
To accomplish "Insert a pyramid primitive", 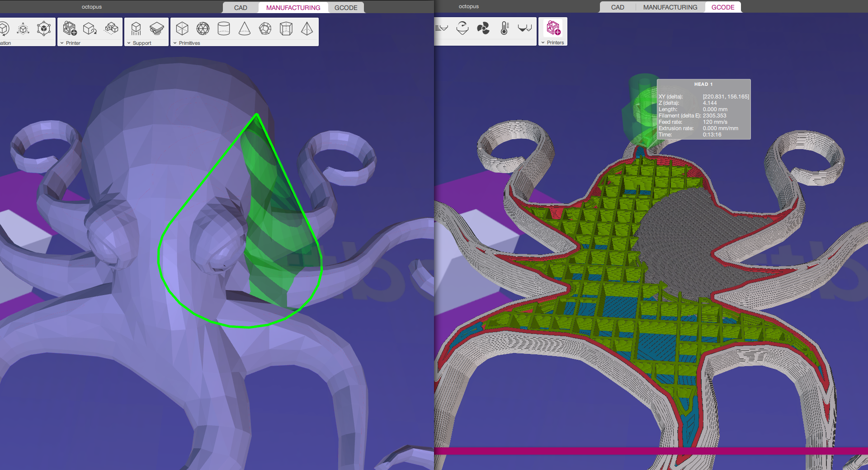I will click(x=307, y=28).
